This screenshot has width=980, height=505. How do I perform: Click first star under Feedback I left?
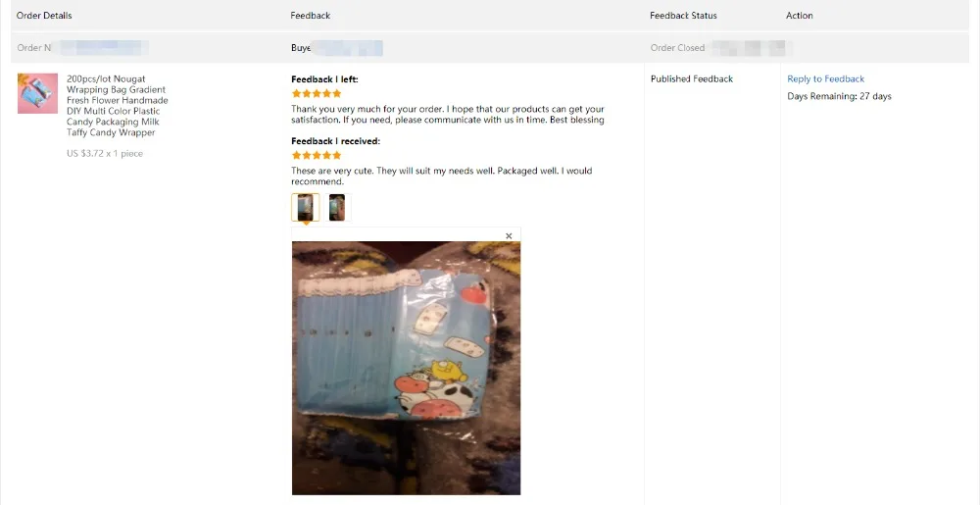[296, 94]
